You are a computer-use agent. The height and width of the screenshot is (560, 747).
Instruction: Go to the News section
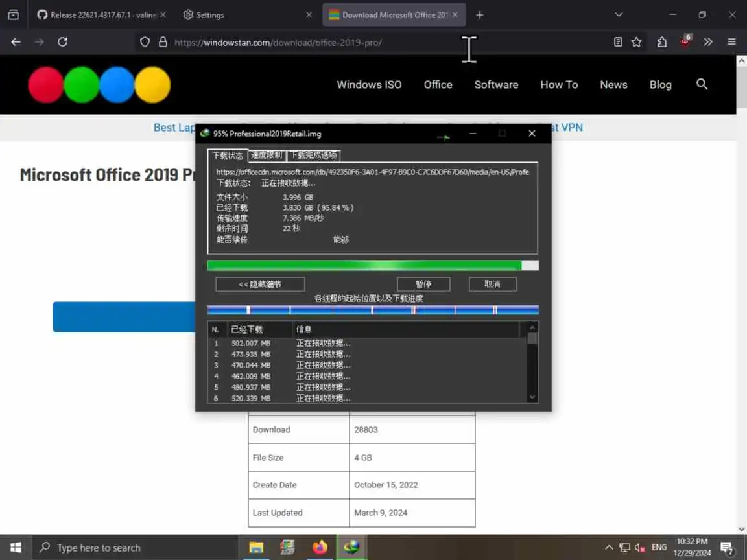click(x=613, y=85)
